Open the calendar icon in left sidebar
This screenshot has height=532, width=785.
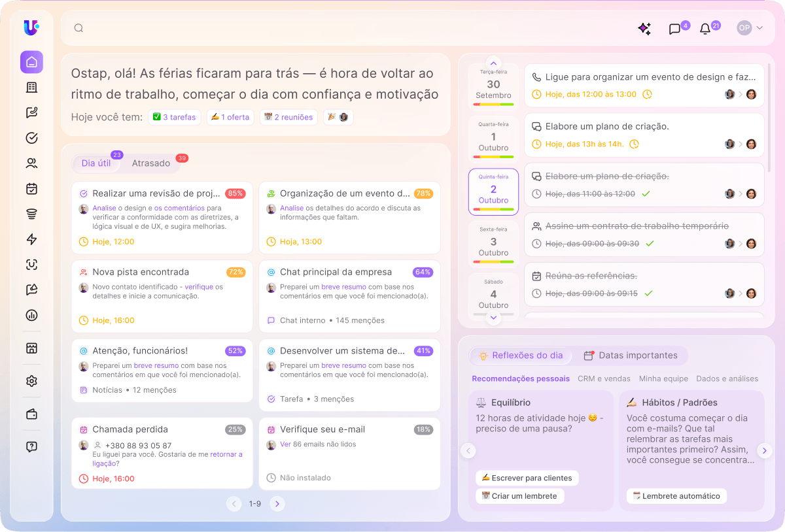pyautogui.click(x=31, y=189)
